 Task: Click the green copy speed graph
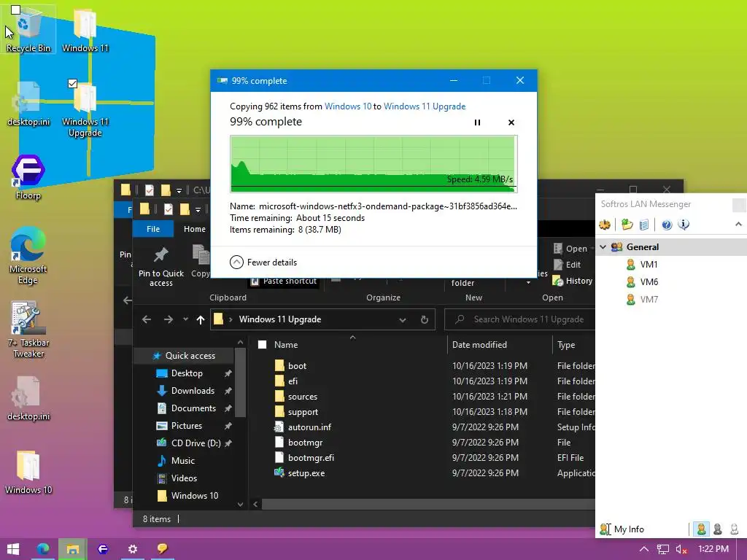(373, 164)
